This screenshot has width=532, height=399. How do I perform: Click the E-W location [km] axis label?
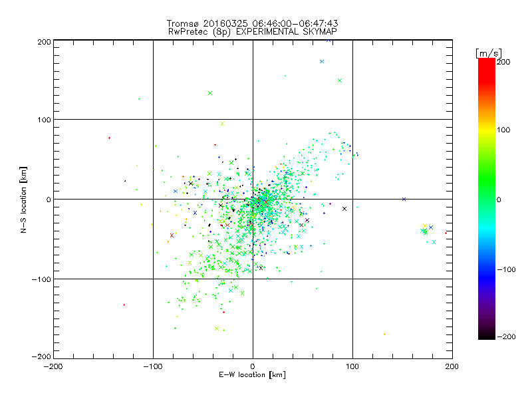pyautogui.click(x=253, y=375)
